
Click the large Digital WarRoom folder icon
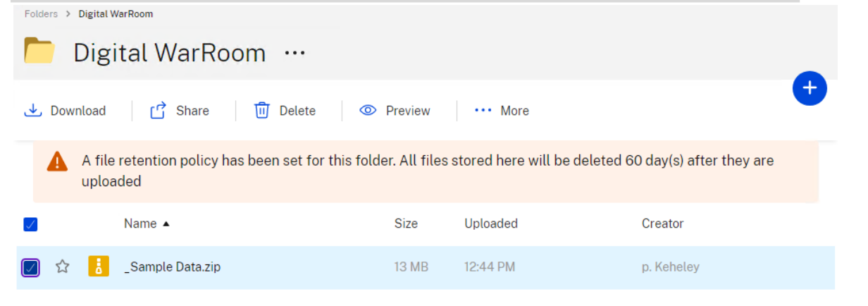pyautogui.click(x=39, y=51)
